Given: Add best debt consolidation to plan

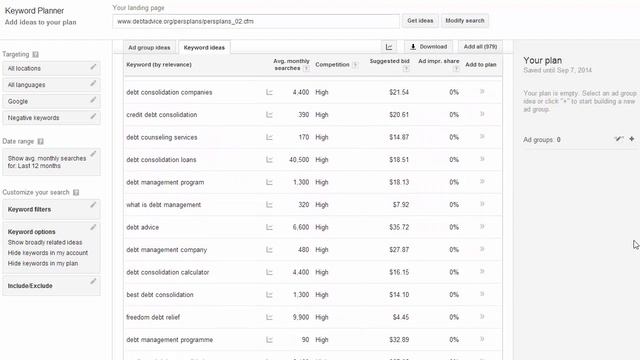Looking at the screenshot, I should (482, 293).
